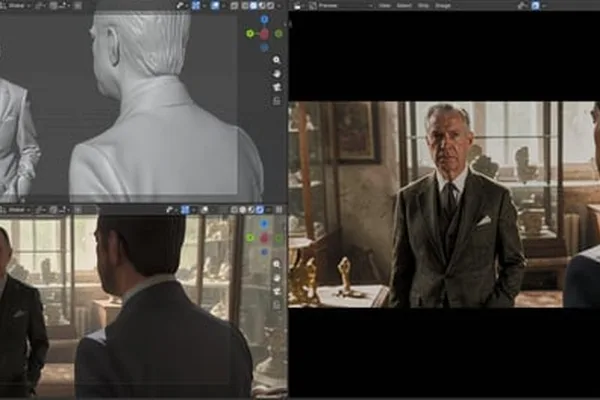Viewport: 600px width, 400px height.
Task: Switch perspective/orthographic in bottom viewport
Action: (x=276, y=305)
